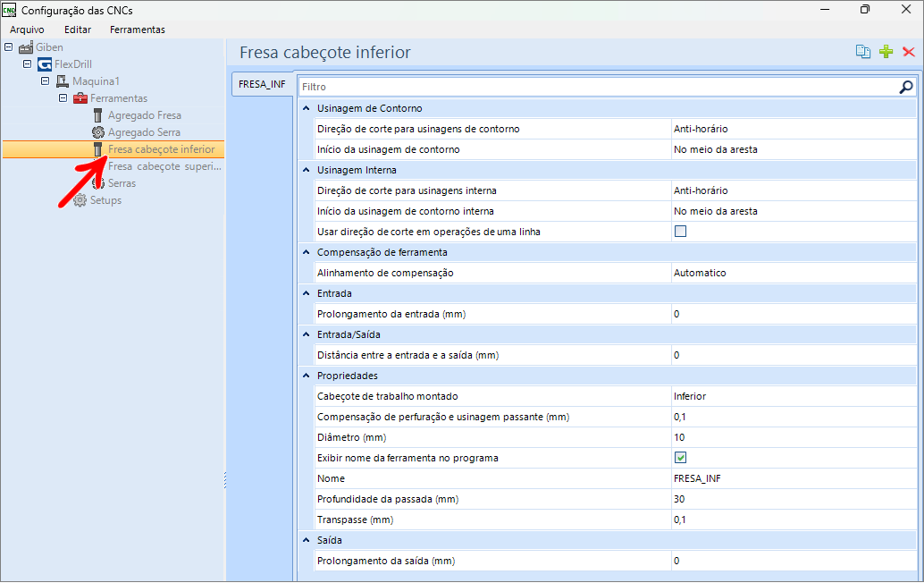Enable 'Usar direção de corte' checkbox
924x583 pixels.
(680, 232)
